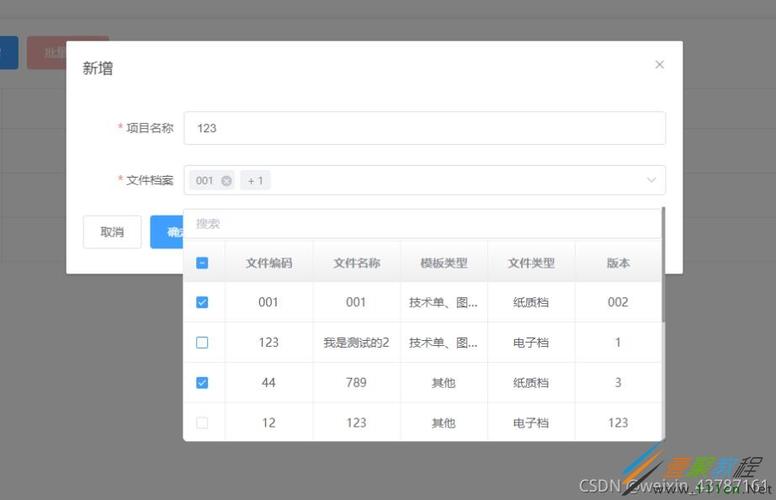Click the 版本 column header
776x500 pixels.
pos(618,263)
